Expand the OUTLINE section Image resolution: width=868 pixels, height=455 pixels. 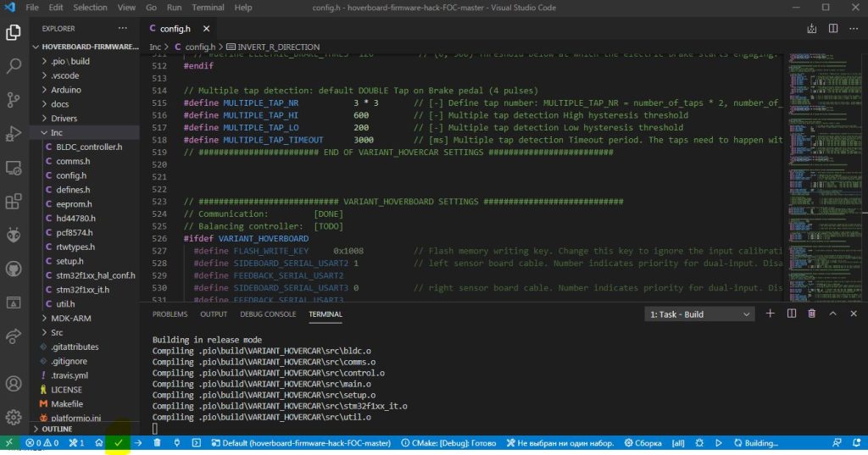tap(57, 429)
